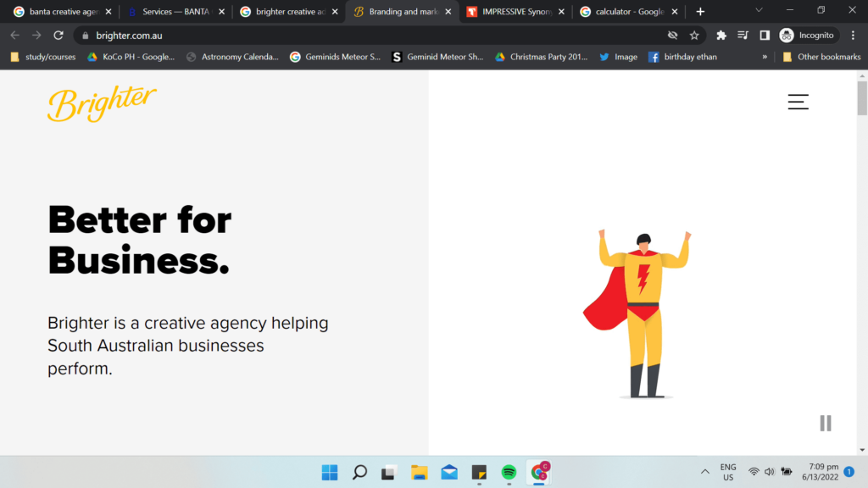Open the Incognito profile button
Viewport: 868px width, 488px height.
click(x=807, y=36)
